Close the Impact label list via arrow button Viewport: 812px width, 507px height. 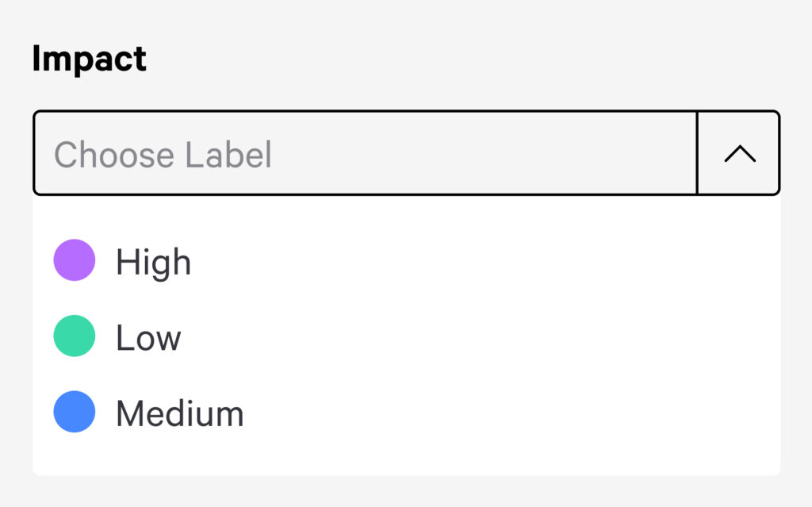(x=739, y=154)
